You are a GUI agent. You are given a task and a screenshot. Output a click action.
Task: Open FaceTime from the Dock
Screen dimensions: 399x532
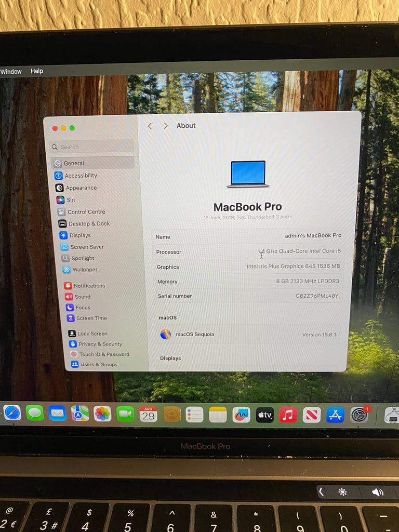(x=125, y=414)
